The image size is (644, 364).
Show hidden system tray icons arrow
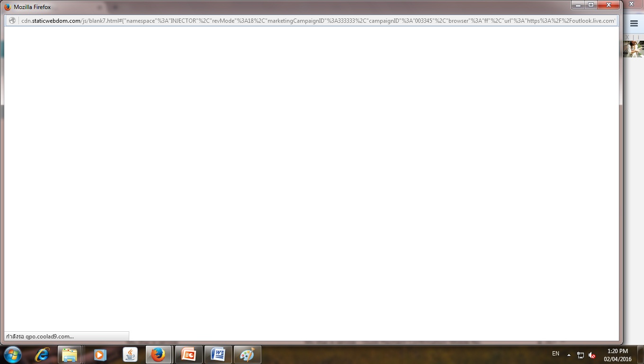(569, 355)
